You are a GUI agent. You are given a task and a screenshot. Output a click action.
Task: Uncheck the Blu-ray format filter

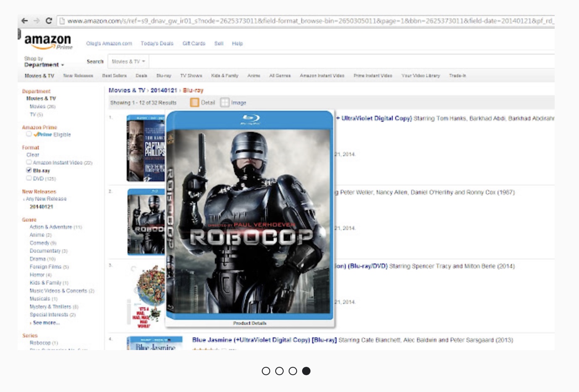coord(29,170)
